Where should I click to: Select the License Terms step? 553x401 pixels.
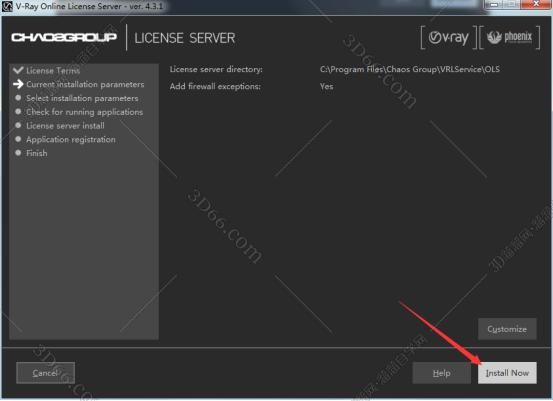pyautogui.click(x=53, y=71)
